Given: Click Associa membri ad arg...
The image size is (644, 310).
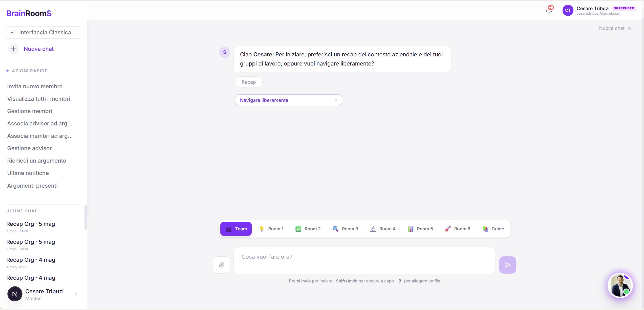Looking at the screenshot, I should point(40,136).
